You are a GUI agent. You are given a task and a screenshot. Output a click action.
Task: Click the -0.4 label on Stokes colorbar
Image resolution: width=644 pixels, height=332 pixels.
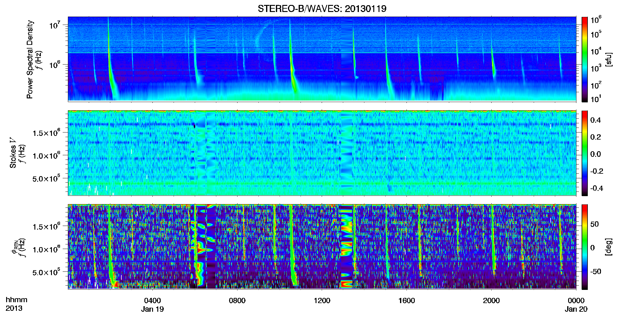[597, 188]
